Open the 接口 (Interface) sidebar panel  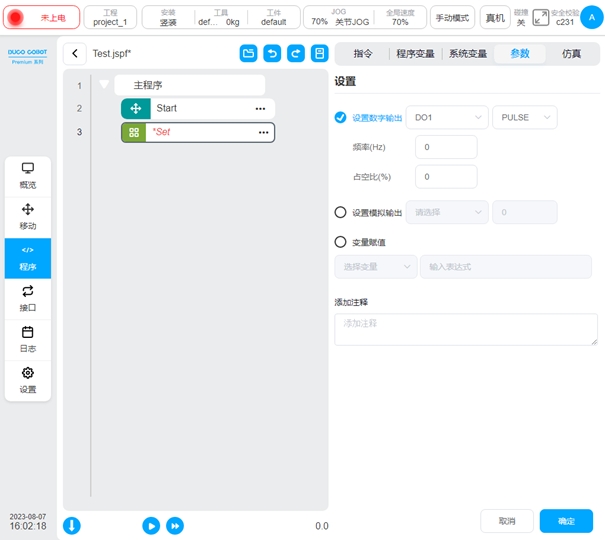[x=27, y=298]
